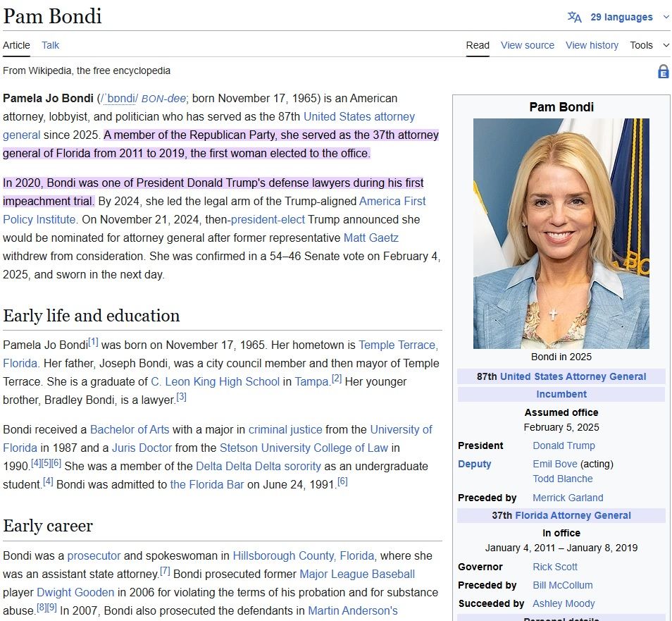This screenshot has width=672, height=621.
Task: Open the University of Florida link
Action: 401,430
